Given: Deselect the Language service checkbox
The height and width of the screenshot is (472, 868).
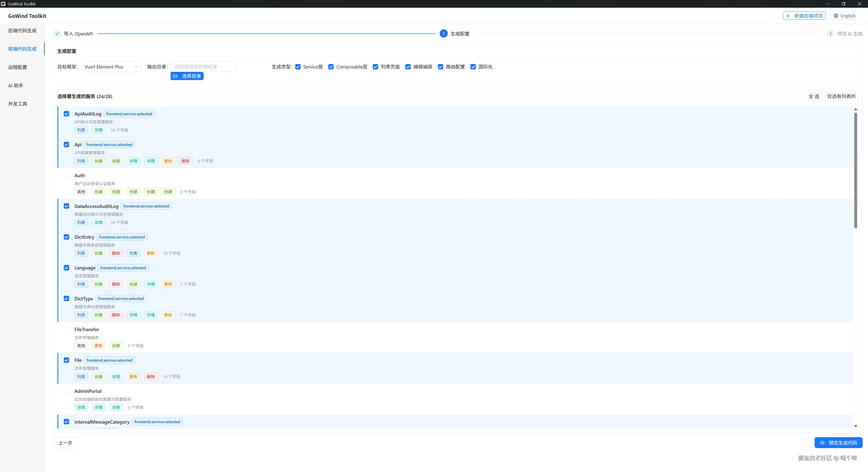Looking at the screenshot, I should [x=66, y=267].
